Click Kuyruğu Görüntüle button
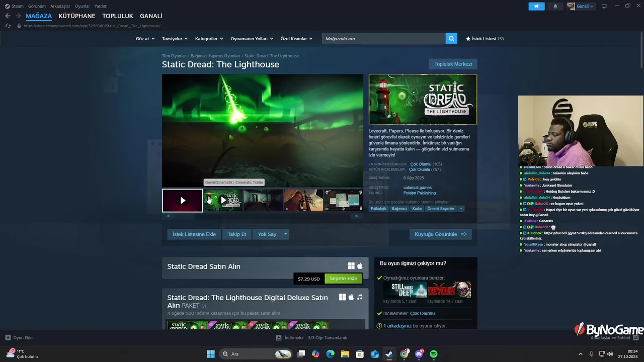 tap(440, 234)
